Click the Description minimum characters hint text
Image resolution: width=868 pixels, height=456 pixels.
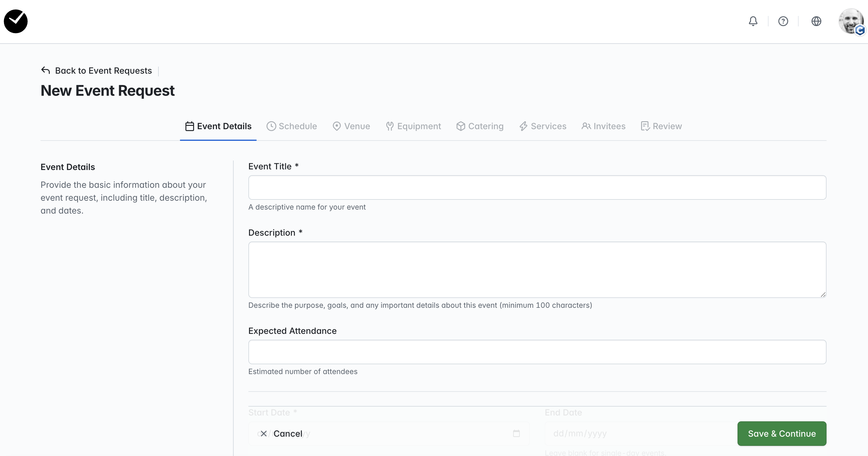tap(420, 305)
